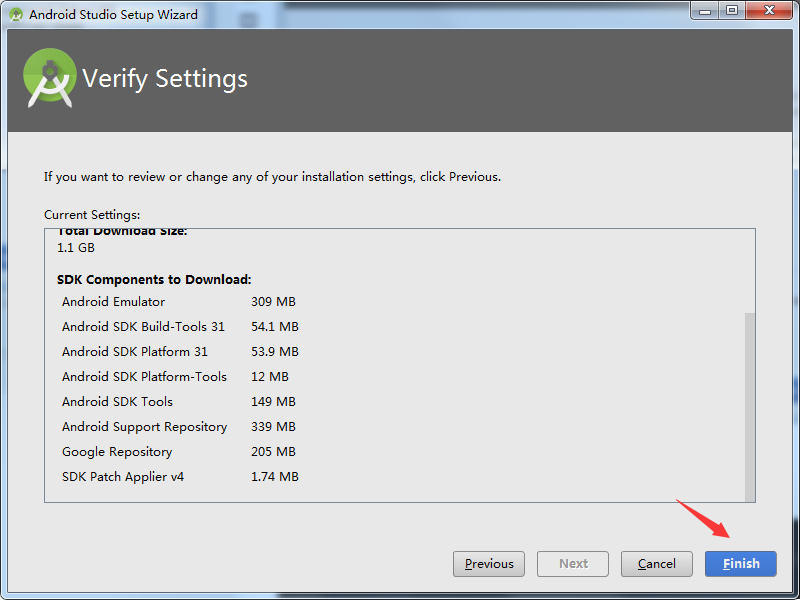
Task: Click the settings list vertical scrollbar thumb
Action: coord(749,407)
